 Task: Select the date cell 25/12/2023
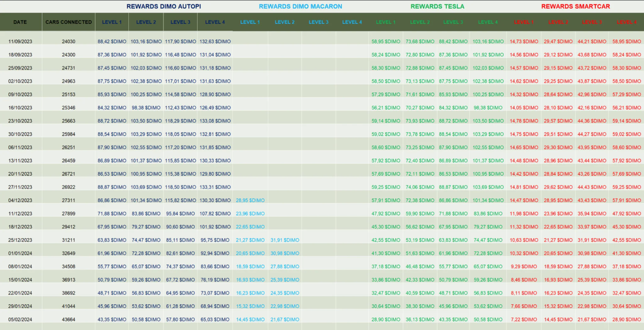[20, 240]
